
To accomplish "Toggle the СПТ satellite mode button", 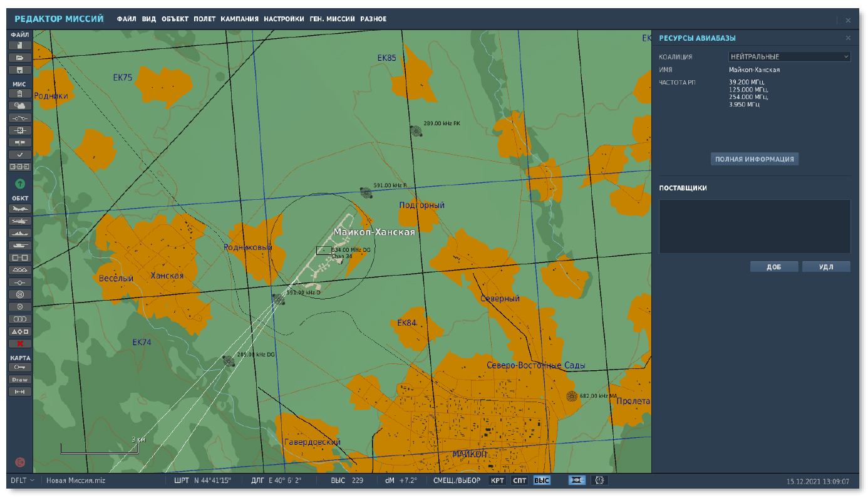I will coord(520,480).
